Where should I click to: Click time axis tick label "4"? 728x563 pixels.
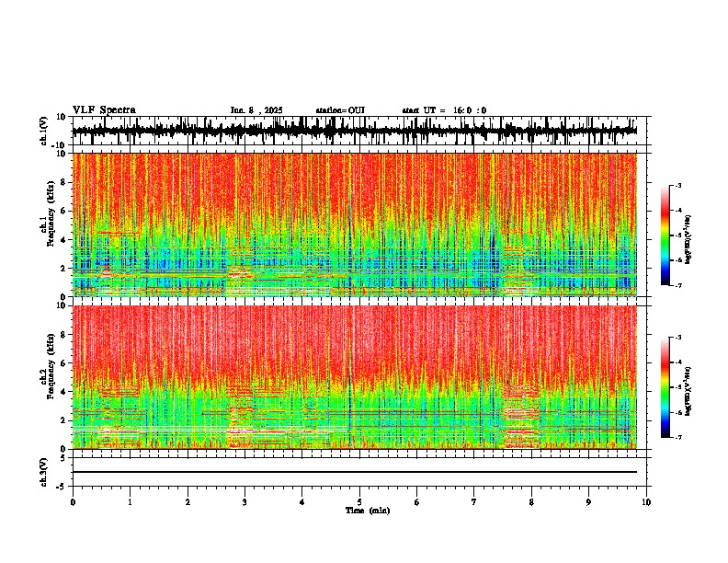(302, 502)
